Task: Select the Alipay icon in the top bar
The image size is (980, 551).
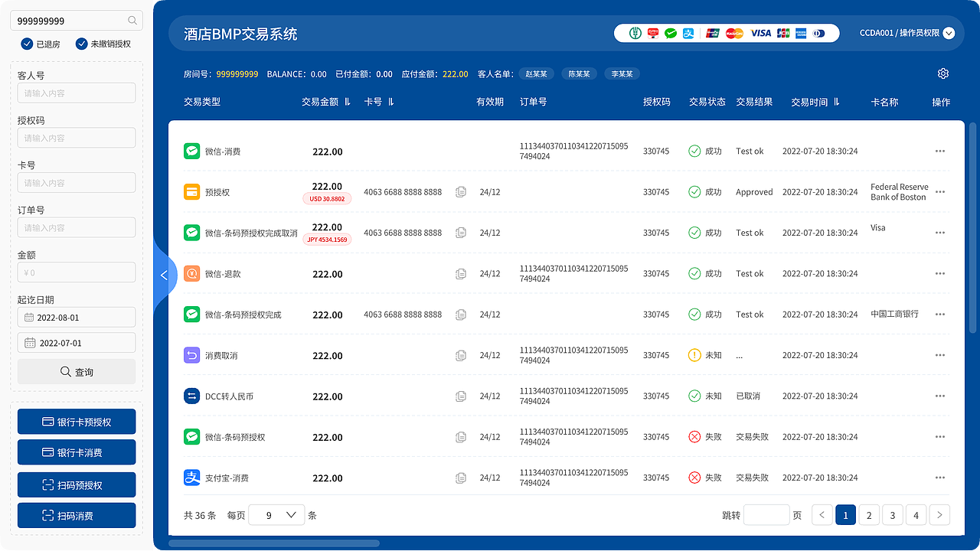Action: 688,33
